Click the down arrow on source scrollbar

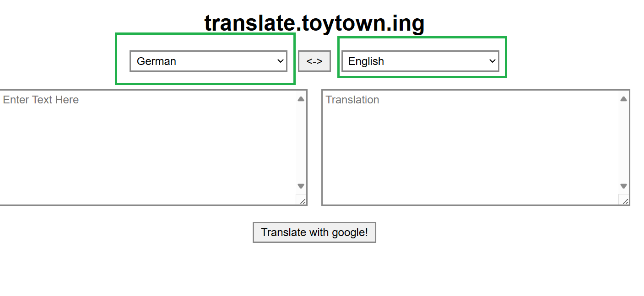pyautogui.click(x=301, y=186)
